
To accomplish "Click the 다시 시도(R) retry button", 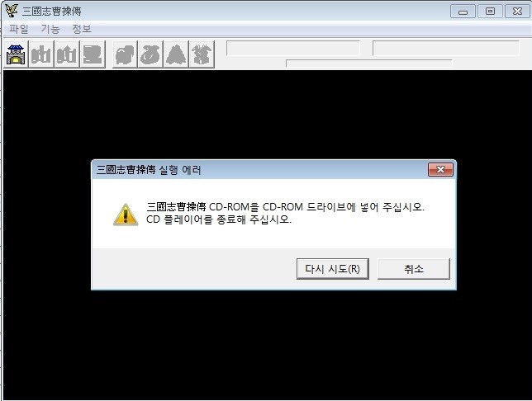I will click(x=332, y=269).
